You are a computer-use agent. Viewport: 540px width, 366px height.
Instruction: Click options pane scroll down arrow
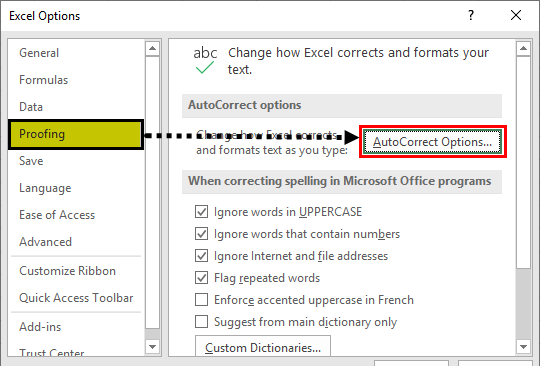pyautogui.click(x=523, y=346)
